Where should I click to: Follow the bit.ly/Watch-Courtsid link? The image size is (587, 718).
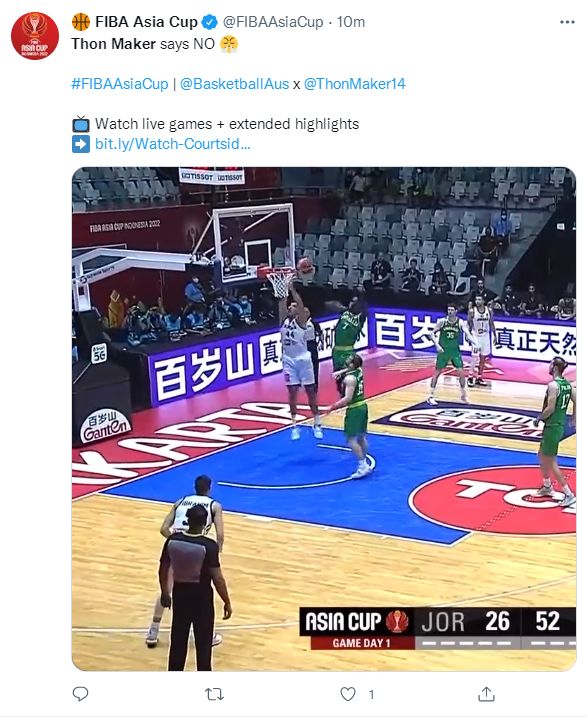pyautogui.click(x=173, y=144)
